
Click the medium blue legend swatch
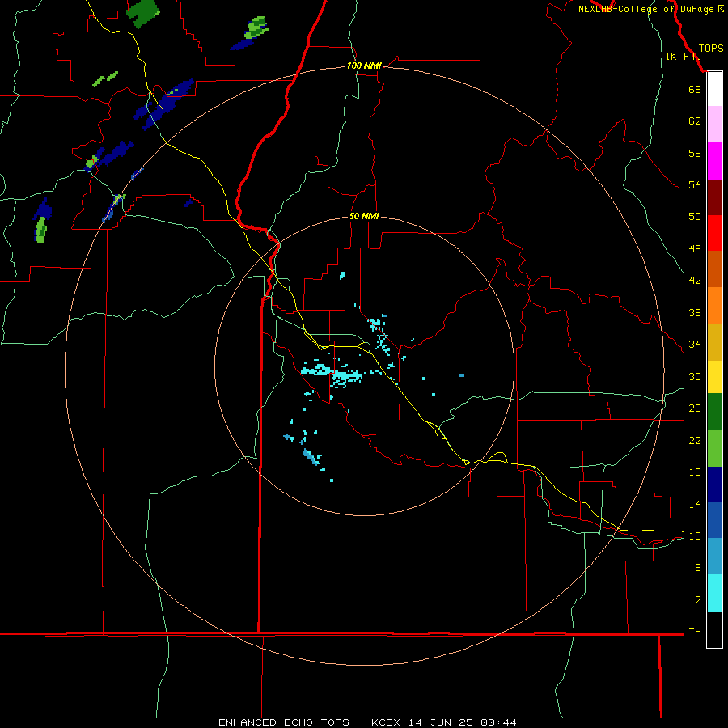click(x=714, y=520)
